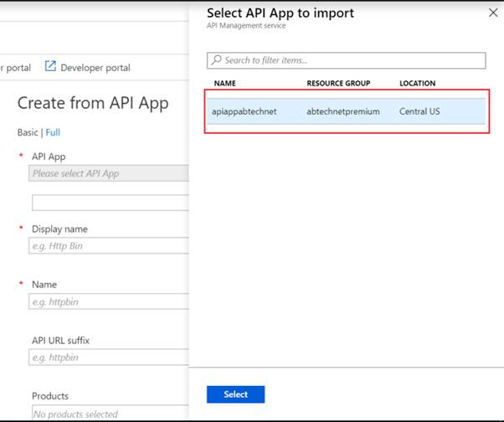
Task: Focus the Display name input field
Action: pyautogui.click(x=109, y=245)
